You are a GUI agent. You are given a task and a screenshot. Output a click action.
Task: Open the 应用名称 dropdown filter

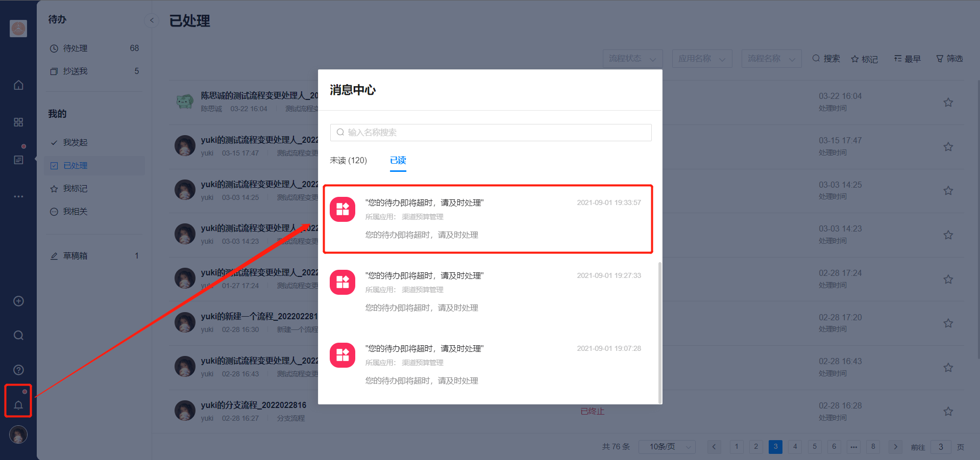[x=702, y=59]
